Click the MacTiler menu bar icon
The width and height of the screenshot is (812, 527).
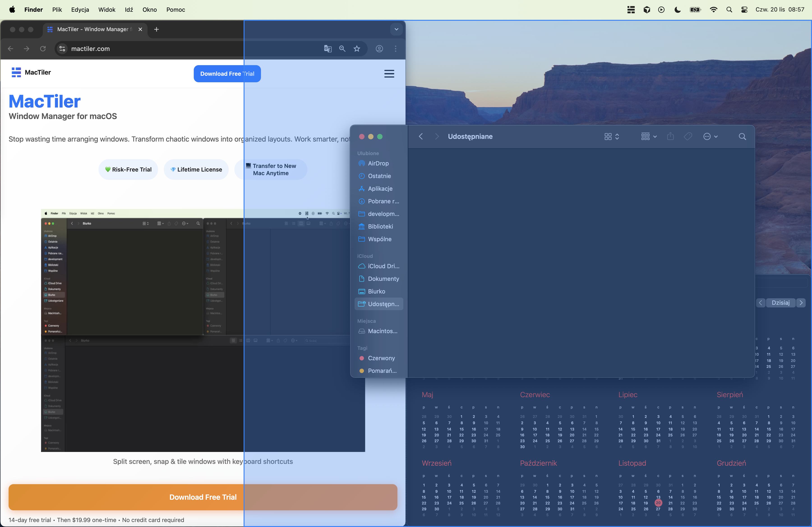pyautogui.click(x=631, y=9)
